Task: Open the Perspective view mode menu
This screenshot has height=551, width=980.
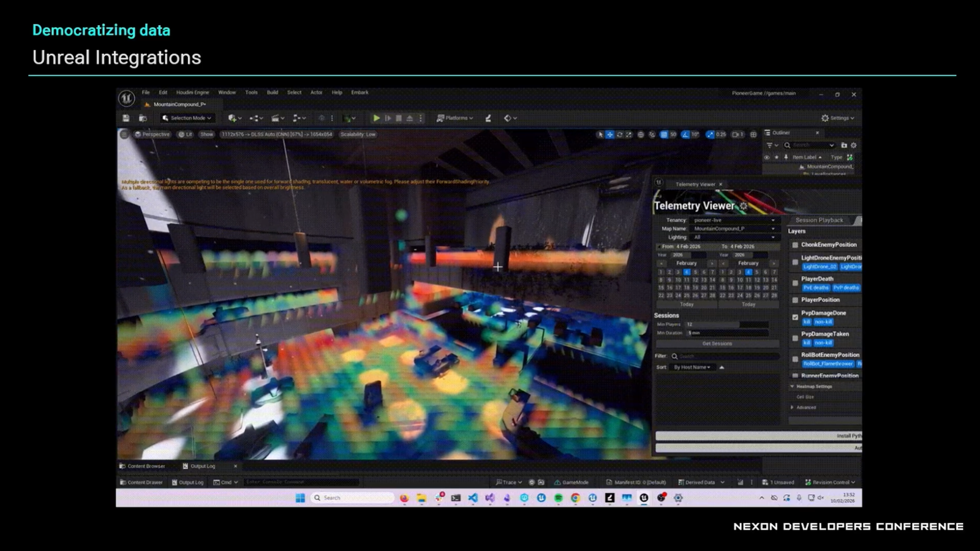Action: pyautogui.click(x=153, y=134)
